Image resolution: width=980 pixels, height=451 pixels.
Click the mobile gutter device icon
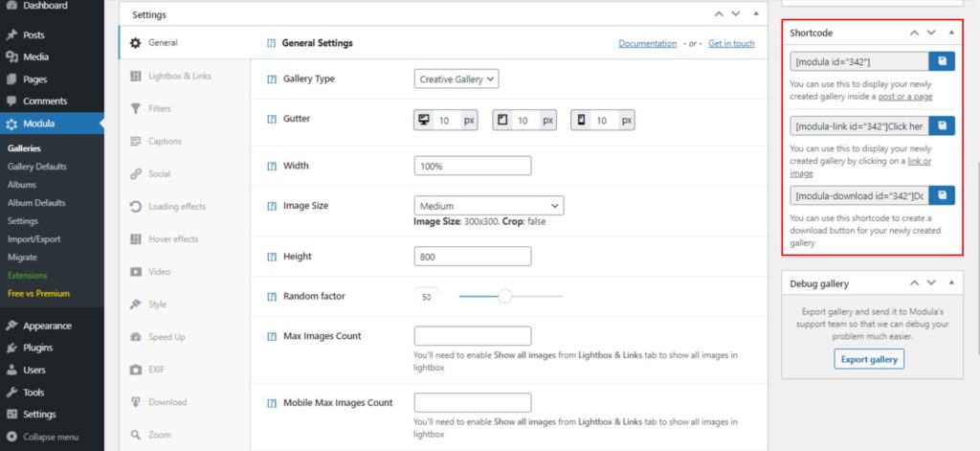click(x=581, y=121)
